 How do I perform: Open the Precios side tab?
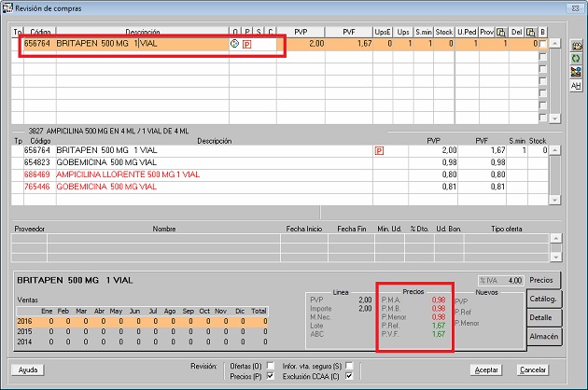point(542,280)
